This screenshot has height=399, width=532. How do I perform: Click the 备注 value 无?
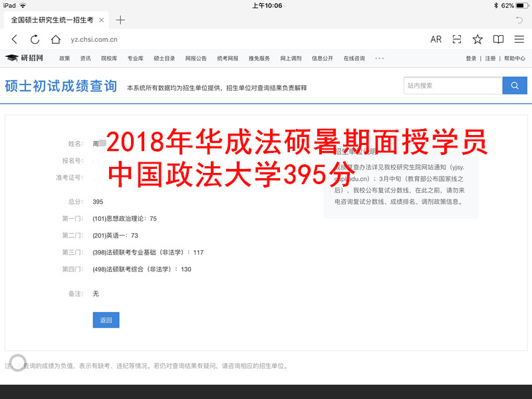click(x=96, y=294)
